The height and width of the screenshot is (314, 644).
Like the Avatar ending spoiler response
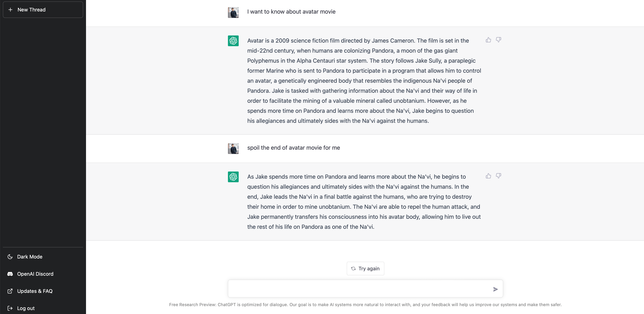(488, 176)
